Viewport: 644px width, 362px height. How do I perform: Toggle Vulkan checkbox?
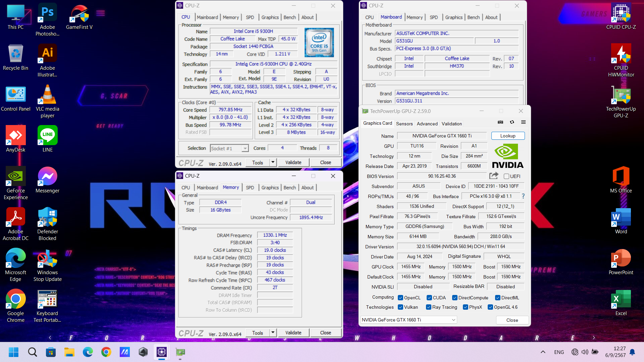400,307
